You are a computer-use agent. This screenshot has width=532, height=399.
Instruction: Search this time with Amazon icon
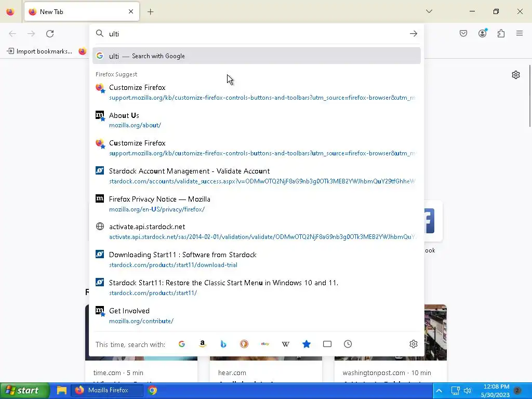(203, 344)
